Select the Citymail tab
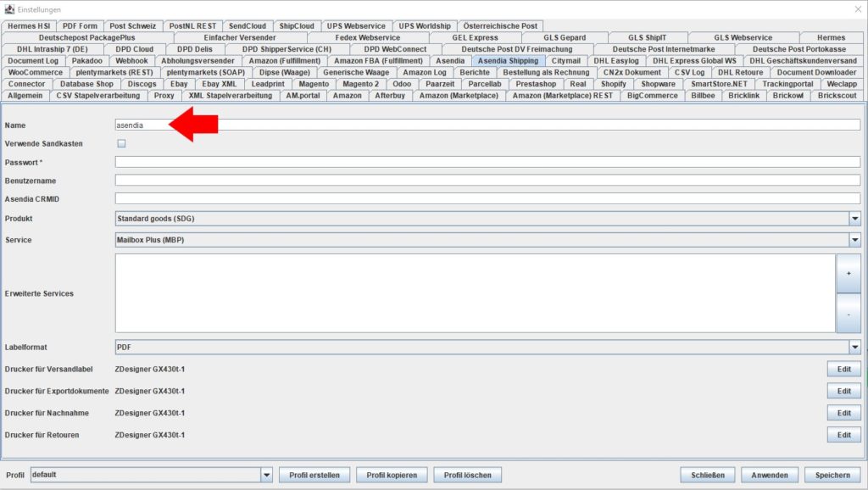 click(565, 61)
